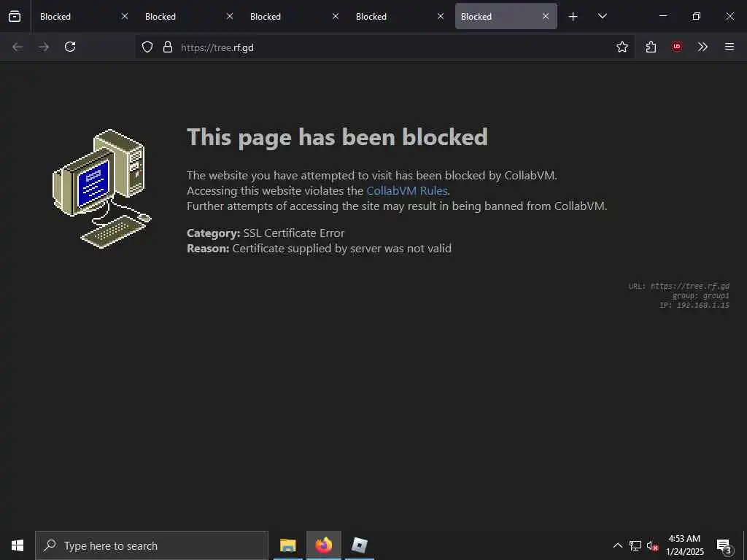Click the 'Reason: Certificate supplied by server' line
Image resolution: width=747 pixels, height=560 pixels.
(319, 248)
